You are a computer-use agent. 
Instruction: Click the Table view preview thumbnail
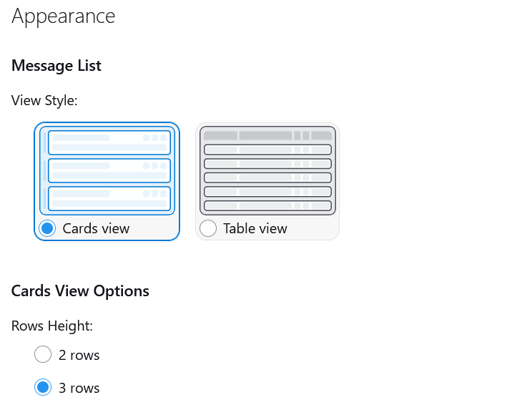click(x=267, y=170)
